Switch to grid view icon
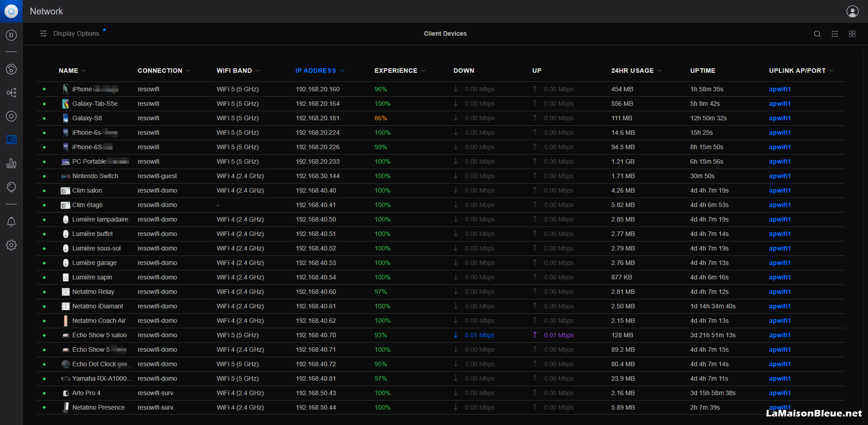868x425 pixels. [x=852, y=34]
